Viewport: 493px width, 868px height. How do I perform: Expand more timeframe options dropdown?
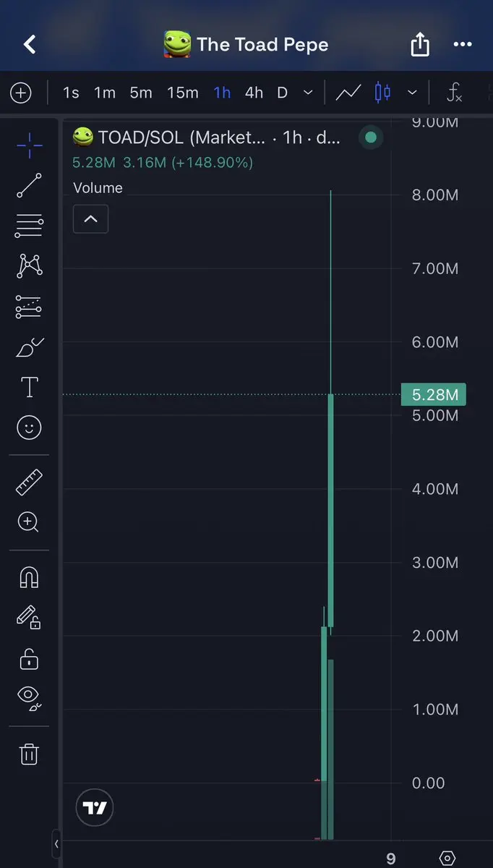click(308, 93)
